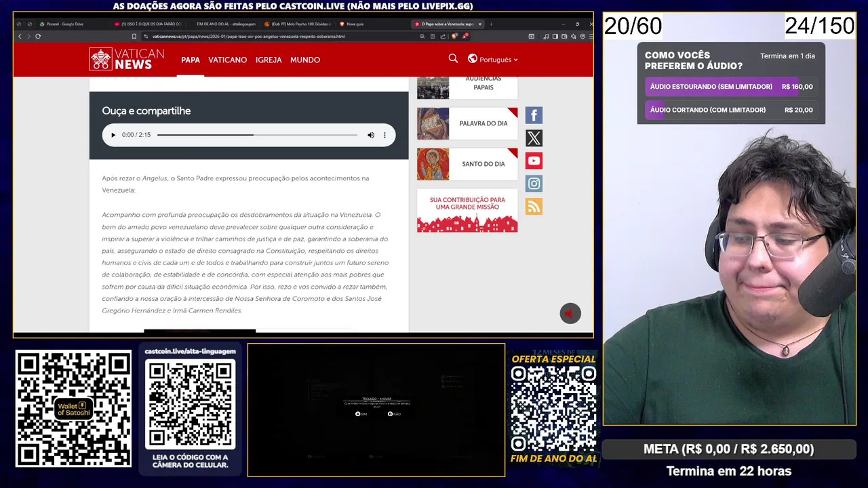This screenshot has width=868, height=488.
Task: Open Brave Rewards triangle icon
Action: click(x=465, y=36)
